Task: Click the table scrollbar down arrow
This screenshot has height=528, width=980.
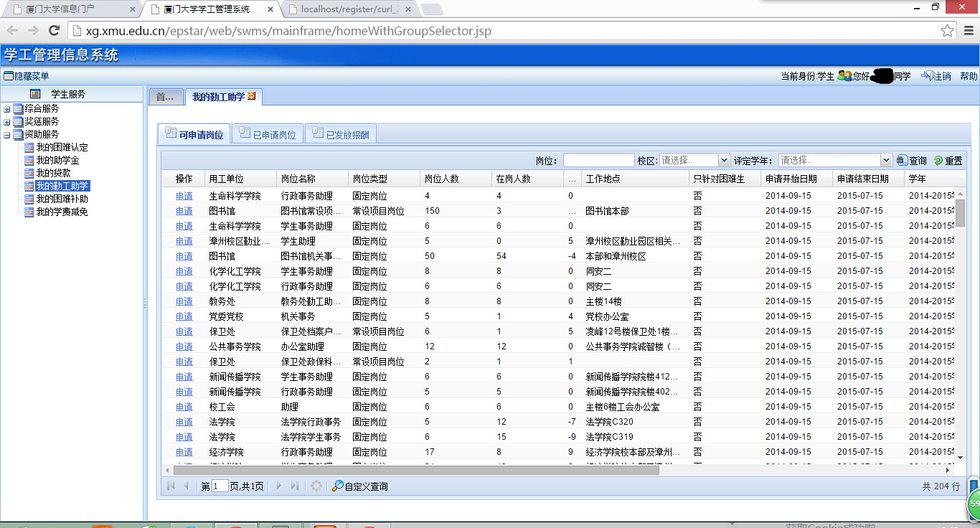Action: click(960, 456)
